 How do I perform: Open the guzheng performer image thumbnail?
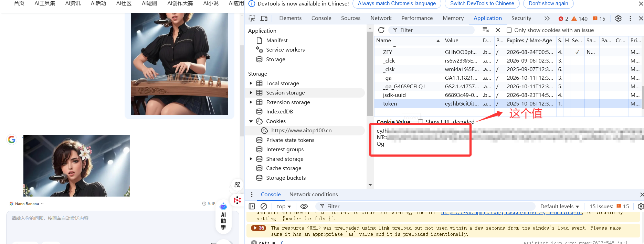179,64
